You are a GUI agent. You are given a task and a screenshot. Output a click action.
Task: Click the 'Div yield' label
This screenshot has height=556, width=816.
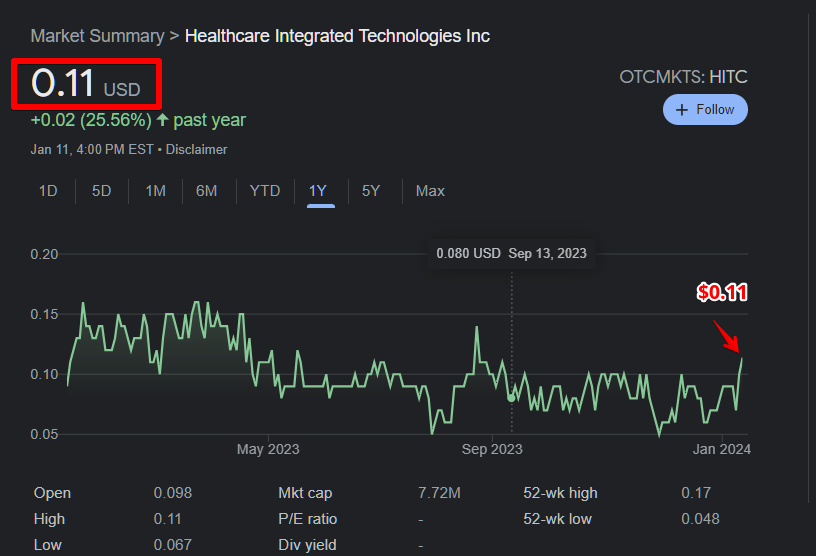307,545
